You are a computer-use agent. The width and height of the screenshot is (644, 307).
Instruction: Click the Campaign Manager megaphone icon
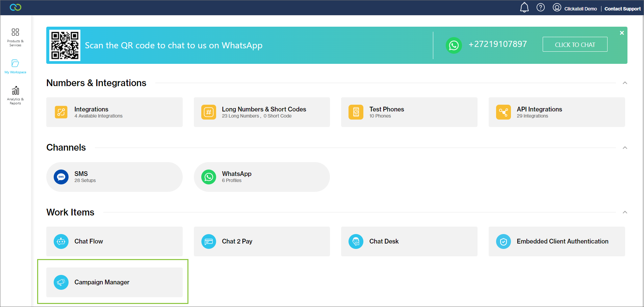[61, 282]
